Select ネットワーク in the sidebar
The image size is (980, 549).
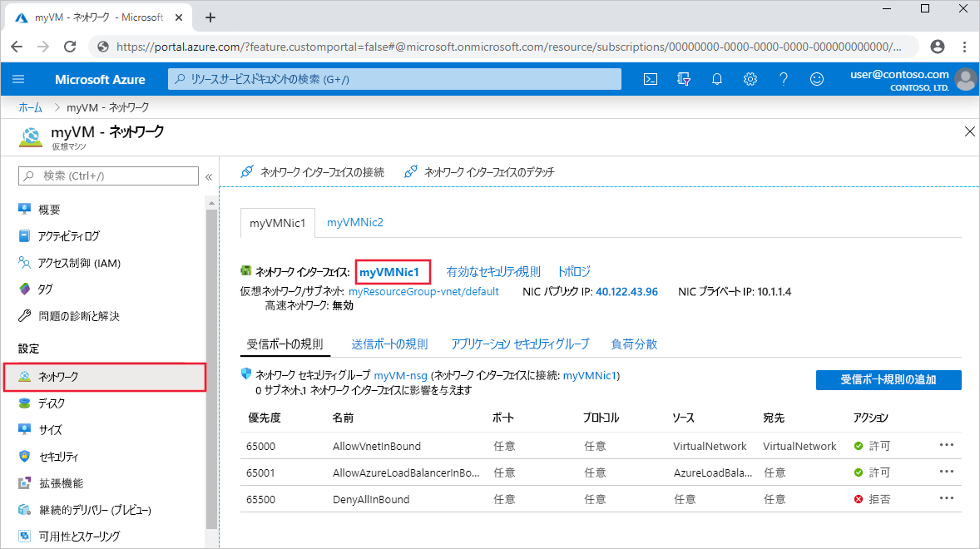[104, 377]
